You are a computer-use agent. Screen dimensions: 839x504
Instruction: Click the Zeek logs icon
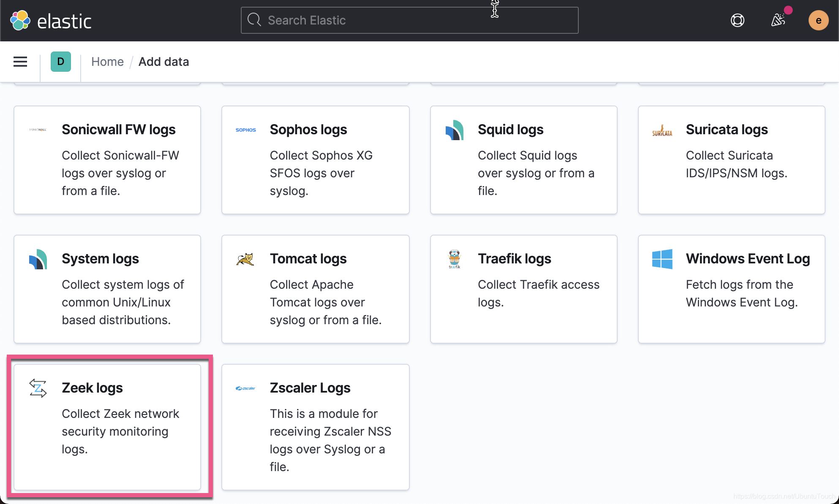(x=38, y=388)
